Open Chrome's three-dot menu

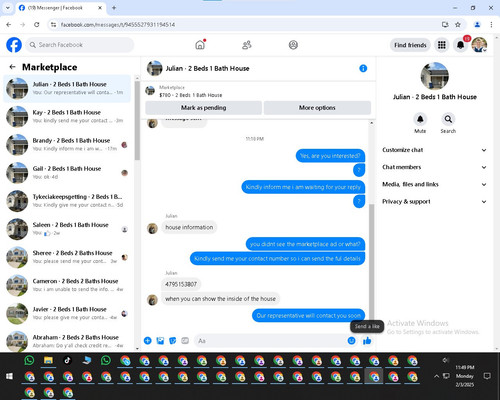click(x=491, y=25)
